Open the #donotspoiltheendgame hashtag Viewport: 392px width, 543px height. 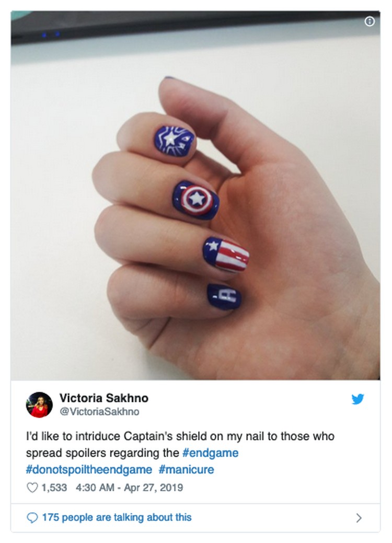89,470
